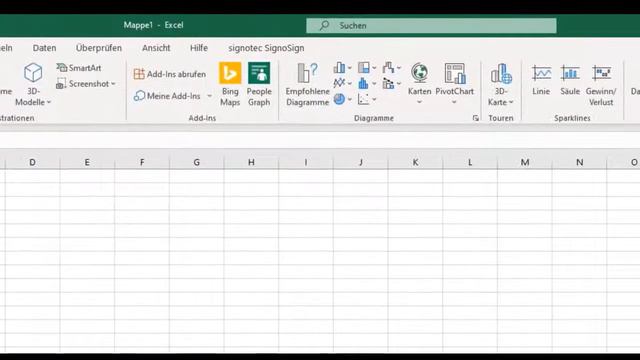Click the search magnifier icon
640x360 pixels.
[x=324, y=26]
